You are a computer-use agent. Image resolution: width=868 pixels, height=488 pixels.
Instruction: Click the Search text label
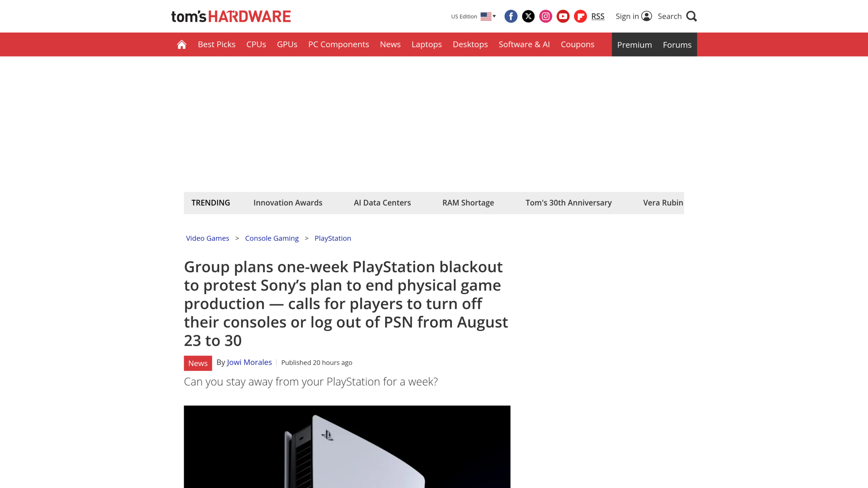click(669, 16)
